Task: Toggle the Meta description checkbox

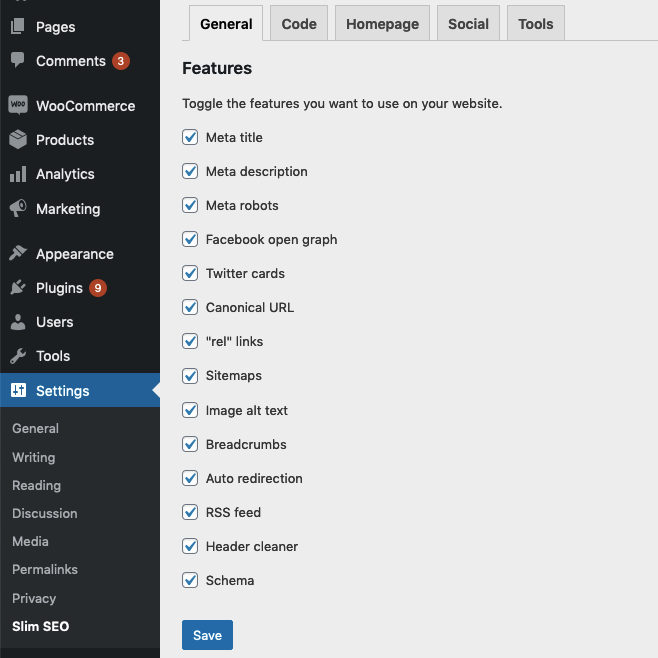Action: tap(190, 171)
